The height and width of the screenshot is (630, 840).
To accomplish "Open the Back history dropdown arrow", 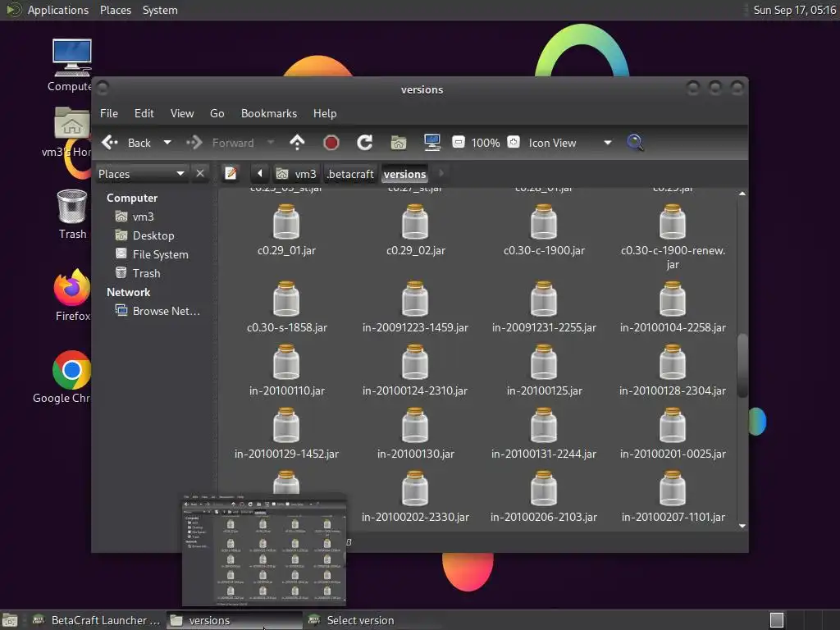I will (x=167, y=143).
